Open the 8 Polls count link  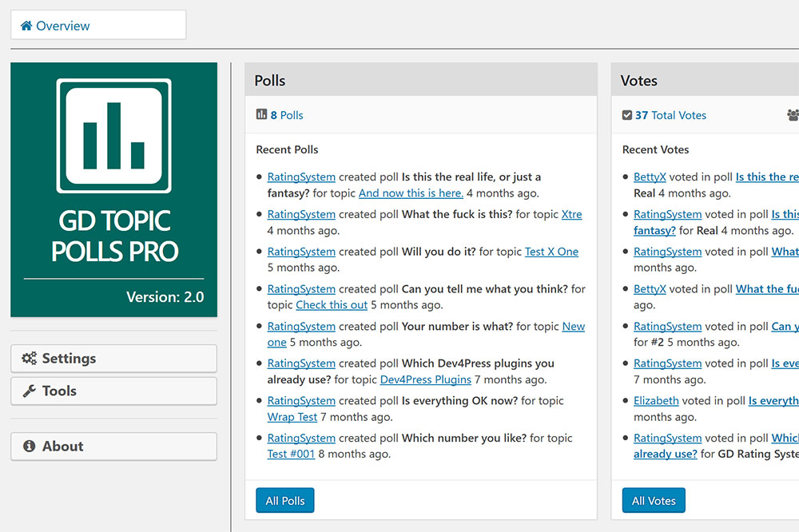pos(287,115)
